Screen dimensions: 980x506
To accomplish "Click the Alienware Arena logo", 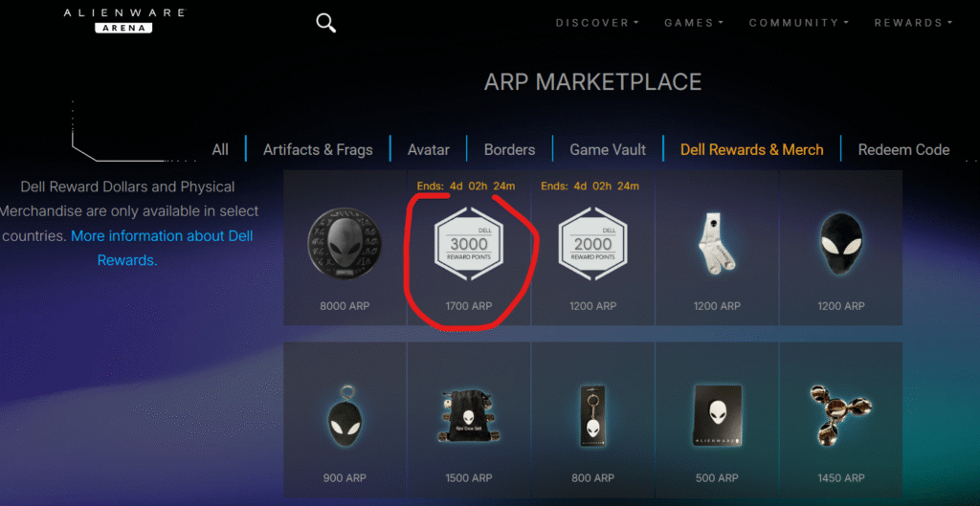I will click(125, 21).
